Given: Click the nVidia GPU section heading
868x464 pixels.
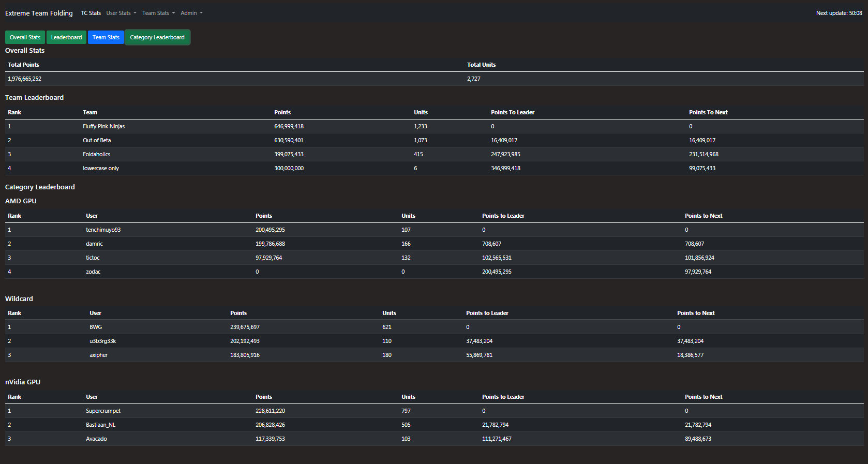Looking at the screenshot, I should [x=23, y=382].
